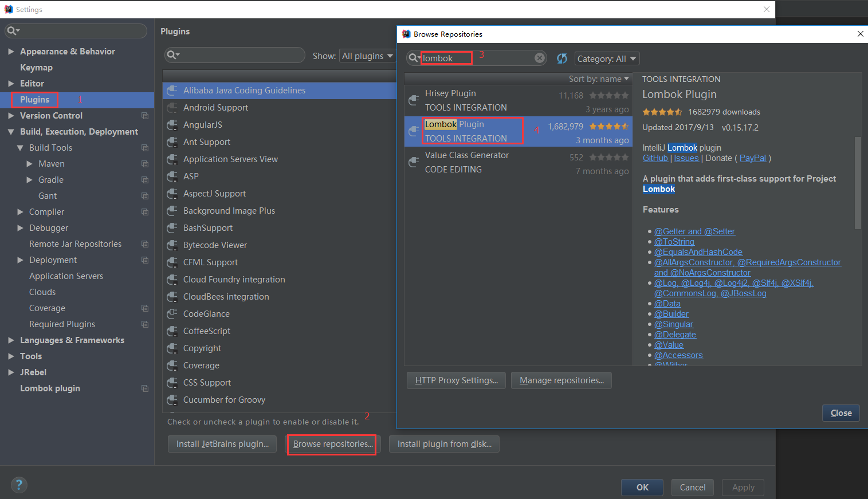Screen dimensions: 868x499
Task: Click OK in Settings dialog
Action: [642, 488]
